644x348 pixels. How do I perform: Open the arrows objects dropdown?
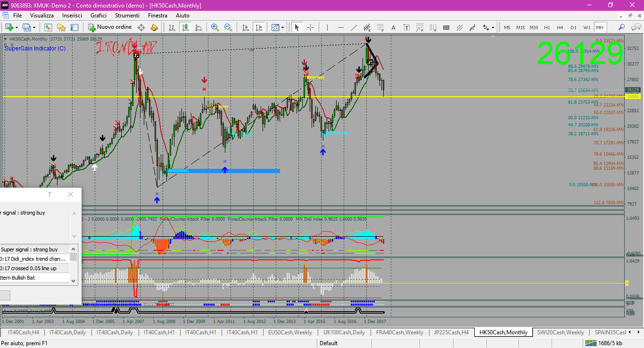[x=488, y=27]
